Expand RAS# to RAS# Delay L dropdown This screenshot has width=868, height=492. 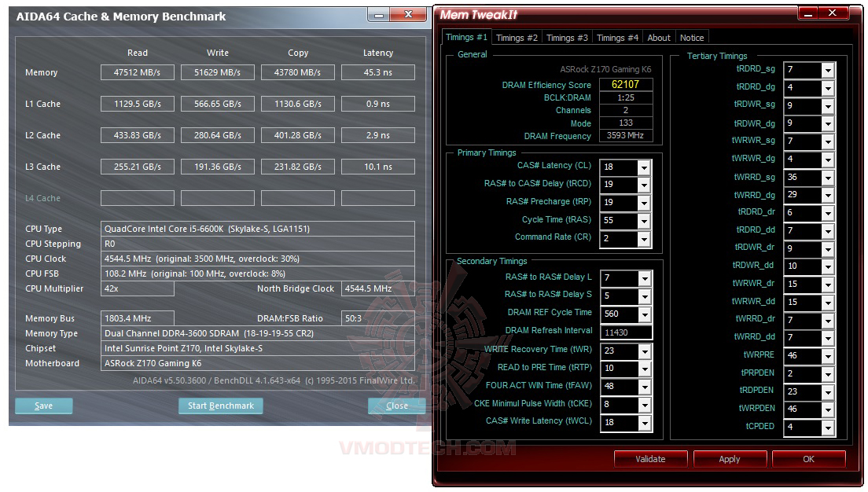(x=645, y=278)
